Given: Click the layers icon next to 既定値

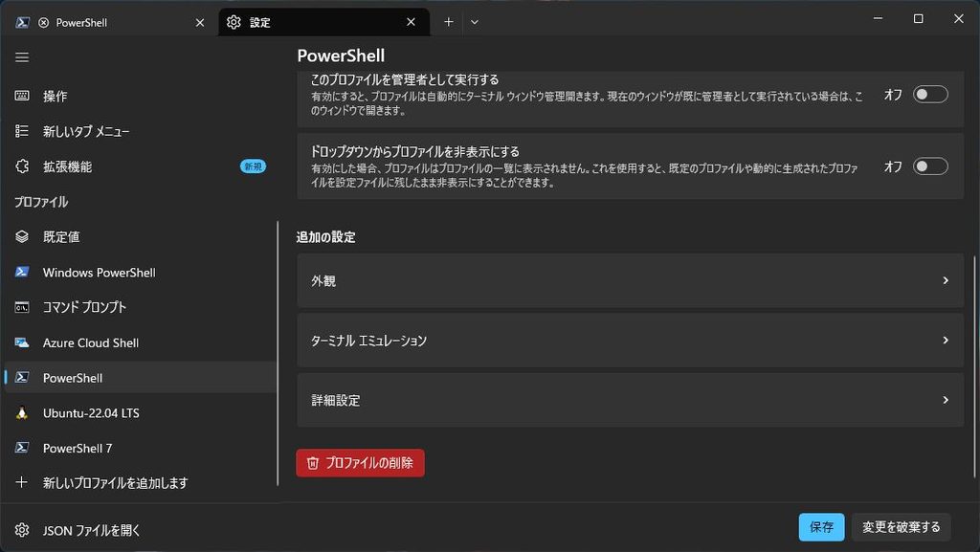Looking at the screenshot, I should click(22, 236).
